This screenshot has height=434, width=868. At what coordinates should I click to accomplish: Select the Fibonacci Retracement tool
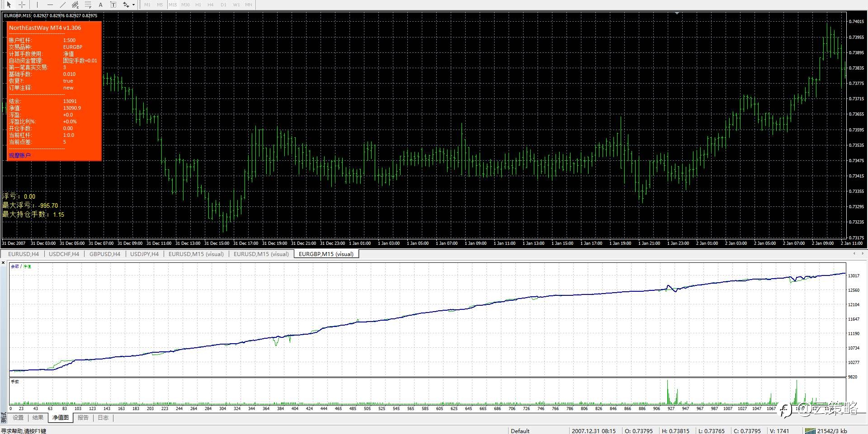coord(88,5)
